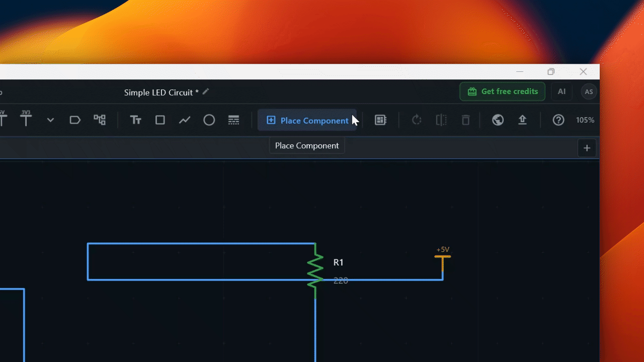Click the flip/mirror icon
Viewport: 644px width, 362px height.
(x=441, y=120)
